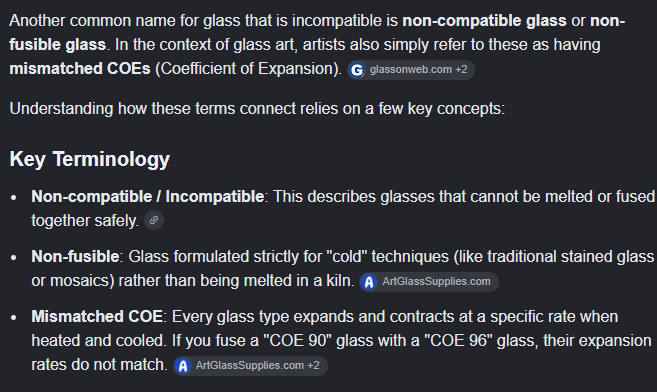Open the ArtGlassSupplies.com +2 source chip

(x=251, y=366)
